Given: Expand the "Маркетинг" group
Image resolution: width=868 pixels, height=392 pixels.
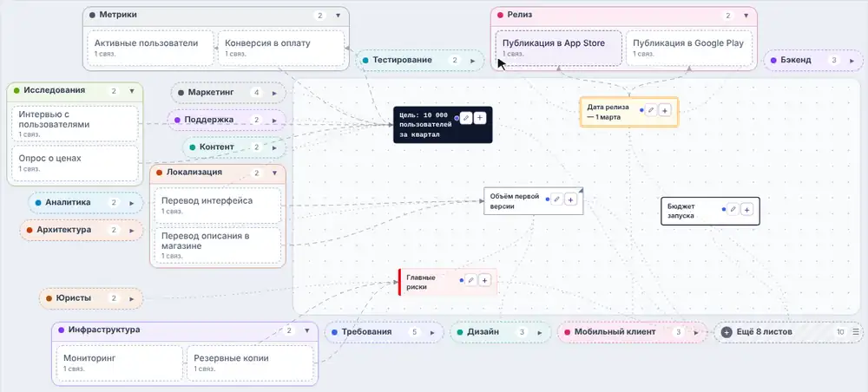Looking at the screenshot, I should pyautogui.click(x=274, y=93).
